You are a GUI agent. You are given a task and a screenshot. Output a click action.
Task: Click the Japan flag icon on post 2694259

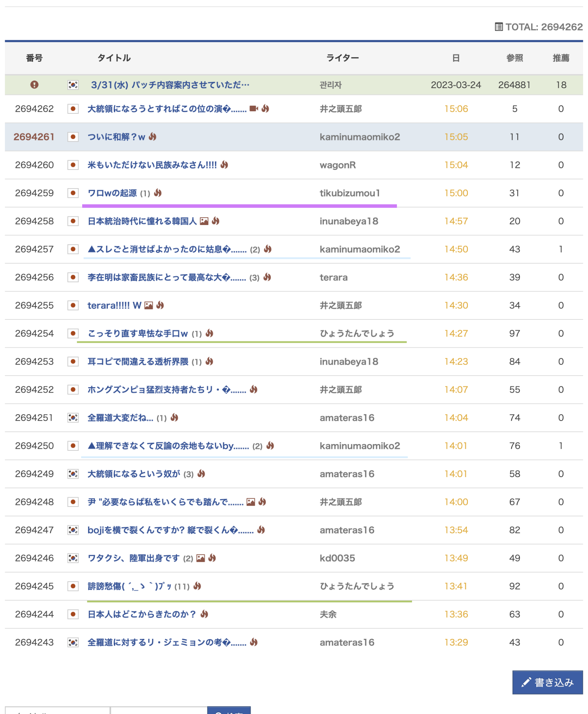coord(73,193)
